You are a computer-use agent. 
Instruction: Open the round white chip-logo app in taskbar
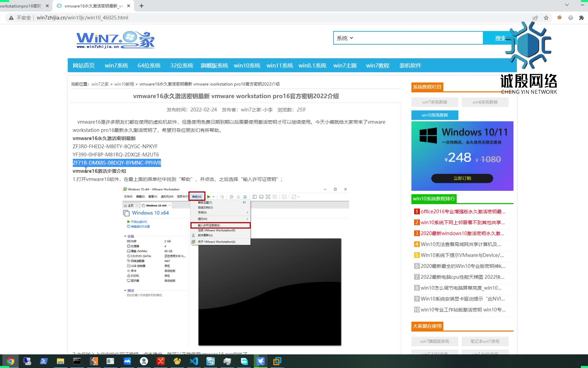pyautogui.click(x=144, y=361)
